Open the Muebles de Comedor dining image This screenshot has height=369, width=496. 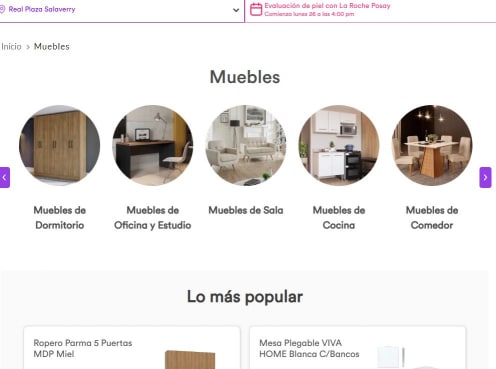coord(432,145)
